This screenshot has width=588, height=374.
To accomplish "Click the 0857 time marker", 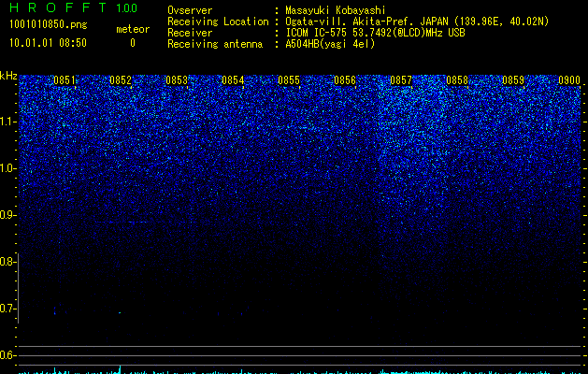I will click(401, 80).
